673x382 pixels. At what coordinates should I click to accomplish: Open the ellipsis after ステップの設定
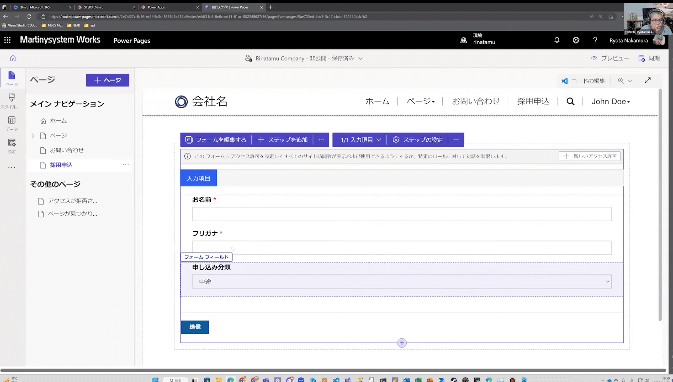456,140
